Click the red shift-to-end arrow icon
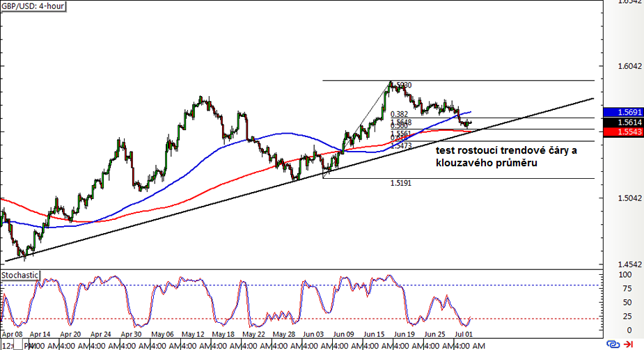Viewport: 644px width, 350px height. [628, 344]
